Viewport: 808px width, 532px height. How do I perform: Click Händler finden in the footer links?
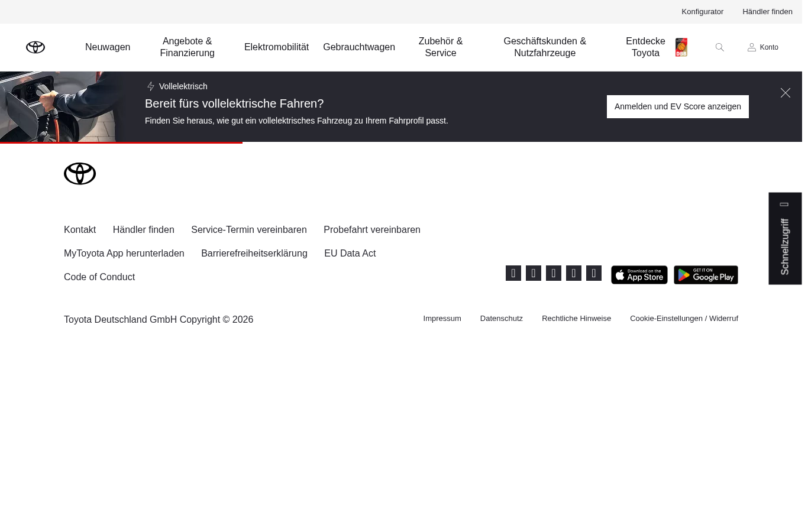pos(143,230)
